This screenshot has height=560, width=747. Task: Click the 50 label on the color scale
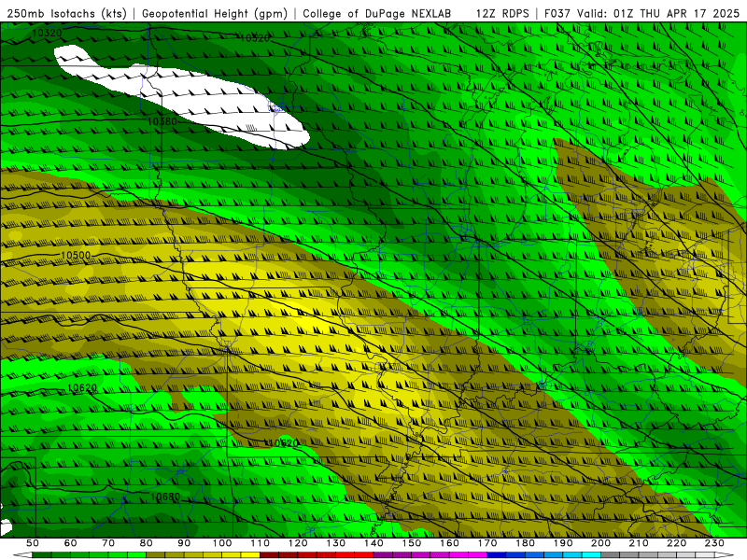(x=33, y=543)
